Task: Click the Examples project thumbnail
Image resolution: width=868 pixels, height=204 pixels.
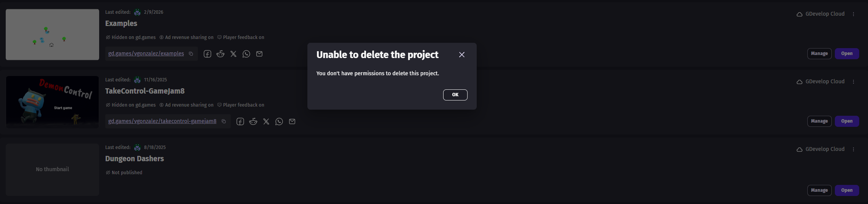Action: coord(52,34)
